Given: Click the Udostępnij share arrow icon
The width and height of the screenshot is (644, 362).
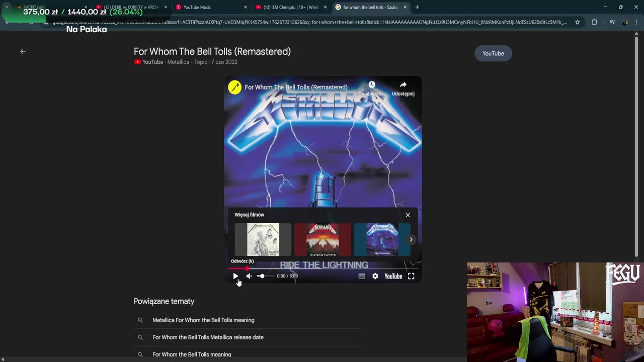Looking at the screenshot, I should [403, 84].
